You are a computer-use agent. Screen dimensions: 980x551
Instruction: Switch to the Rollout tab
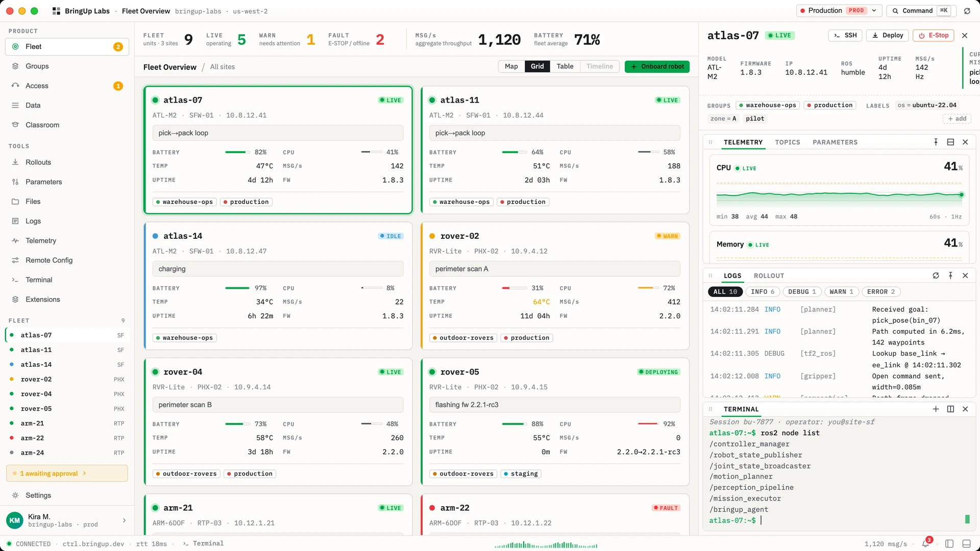click(x=769, y=276)
